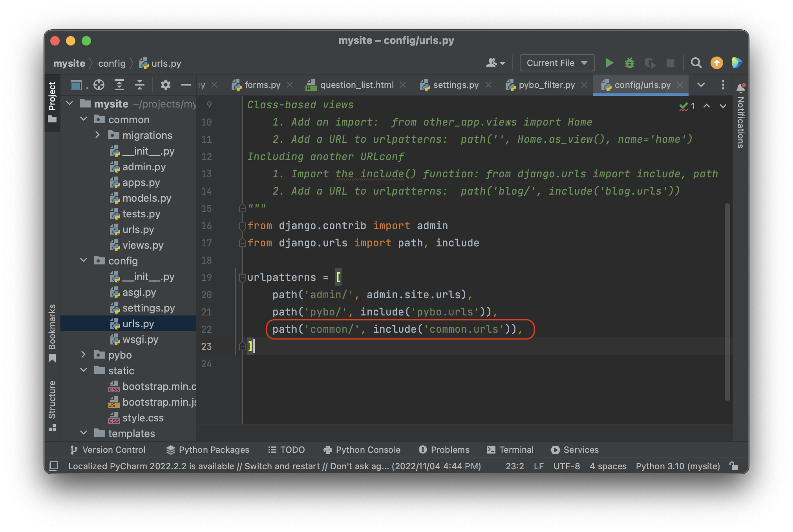Toggle the Bookmarks tool window
This screenshot has width=793, height=532.
point(52,333)
